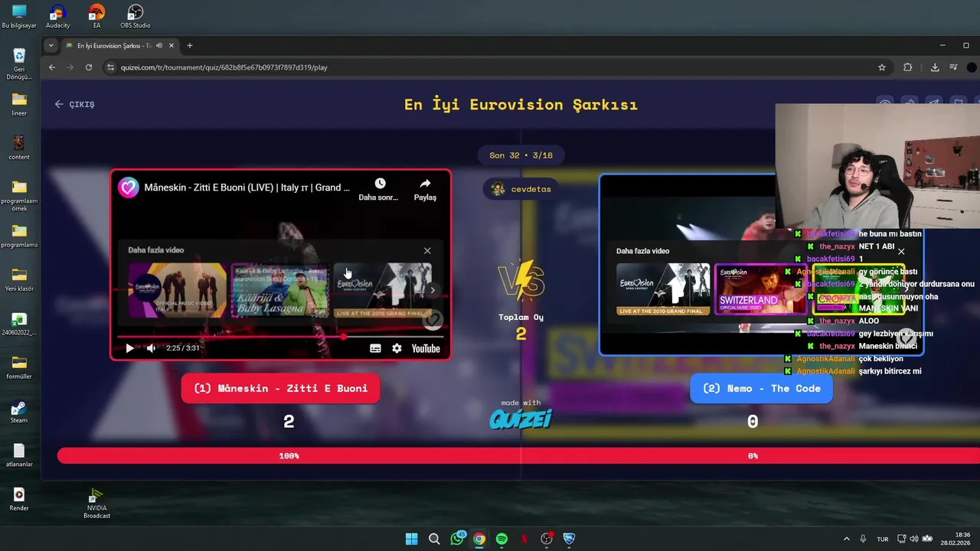
Task: Seek on the Måneskin video progress bar
Action: coord(280,336)
